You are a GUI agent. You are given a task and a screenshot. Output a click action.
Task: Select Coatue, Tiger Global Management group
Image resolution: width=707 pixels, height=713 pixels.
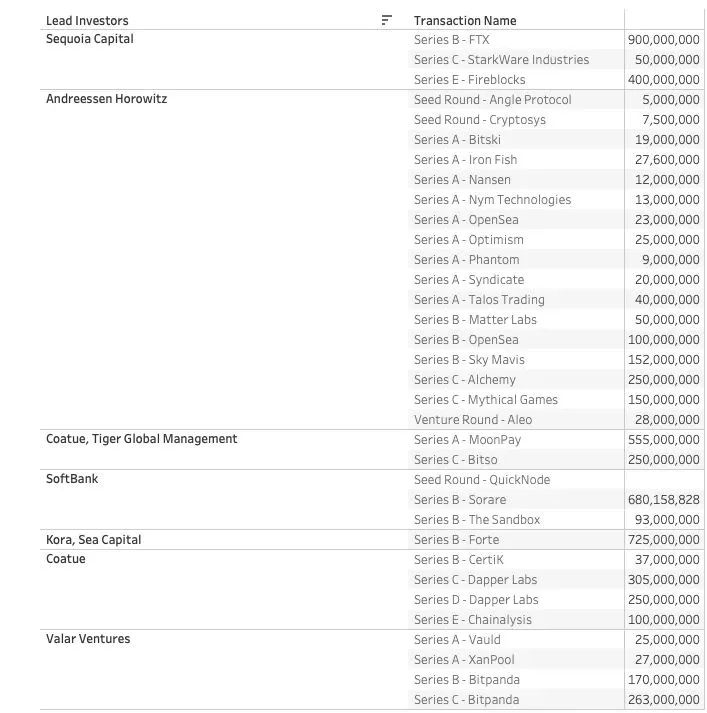pos(141,439)
